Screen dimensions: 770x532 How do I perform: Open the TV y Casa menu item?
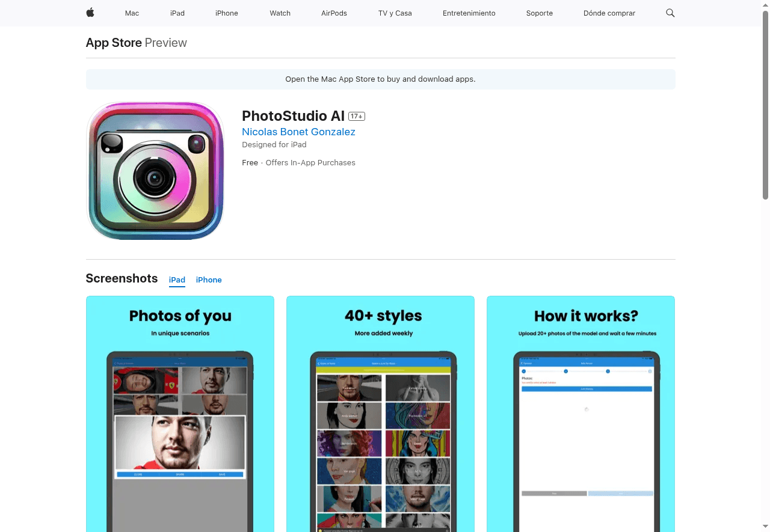pyautogui.click(x=395, y=13)
